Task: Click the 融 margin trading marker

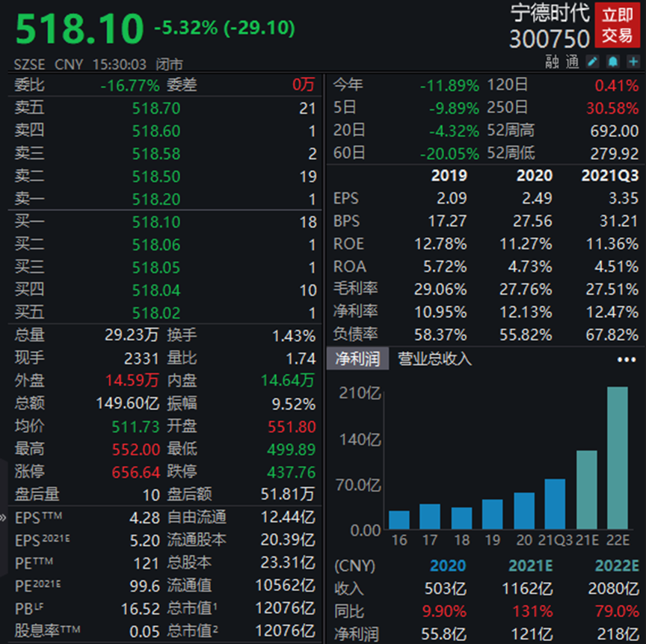Action: point(552,62)
